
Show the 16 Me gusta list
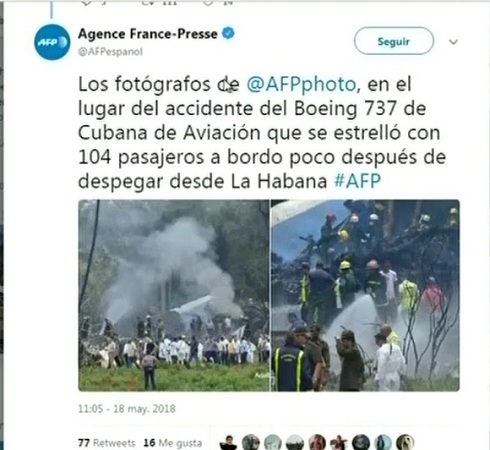tap(173, 443)
